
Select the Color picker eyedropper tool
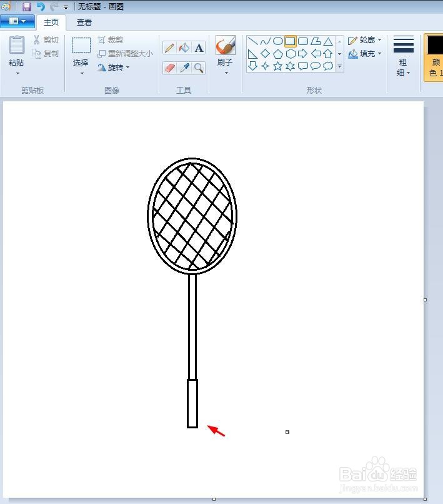184,68
